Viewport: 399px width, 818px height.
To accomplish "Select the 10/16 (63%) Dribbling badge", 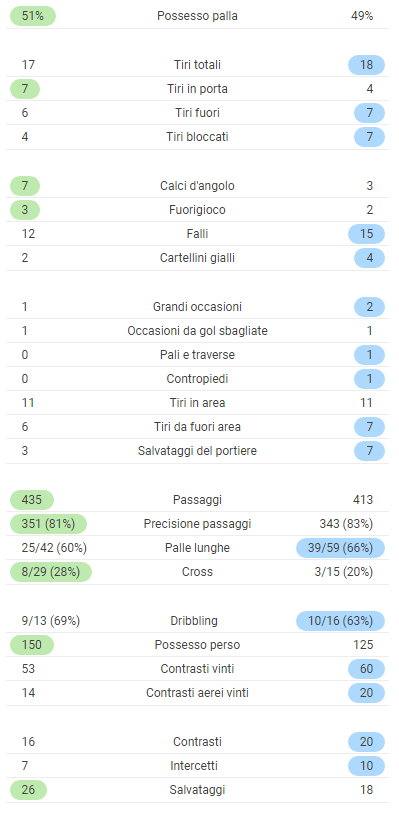I will [341, 621].
